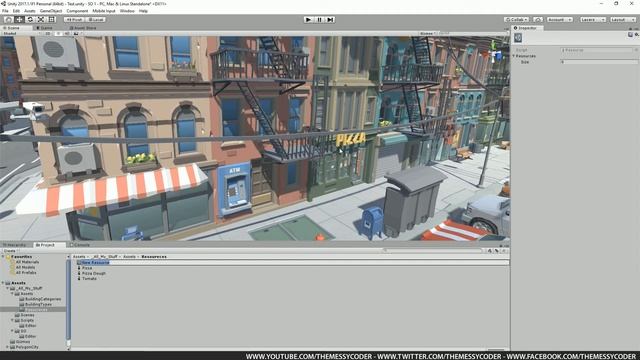Switch to the Console tab
This screenshot has width=640, height=360.
(x=80, y=245)
